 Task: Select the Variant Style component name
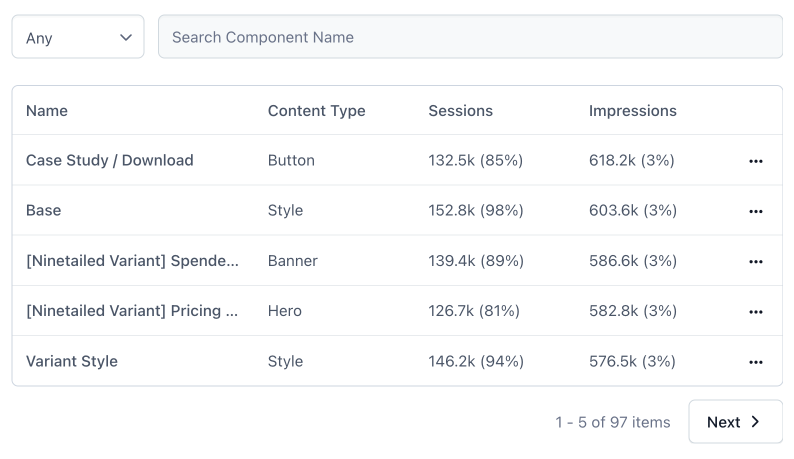click(x=72, y=361)
